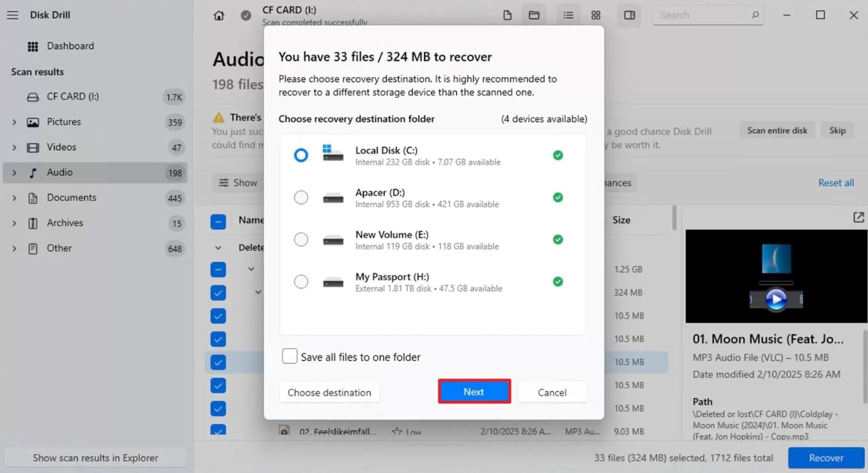The image size is (868, 473).
Task: Enable Save all files to one folder
Action: pyautogui.click(x=290, y=356)
